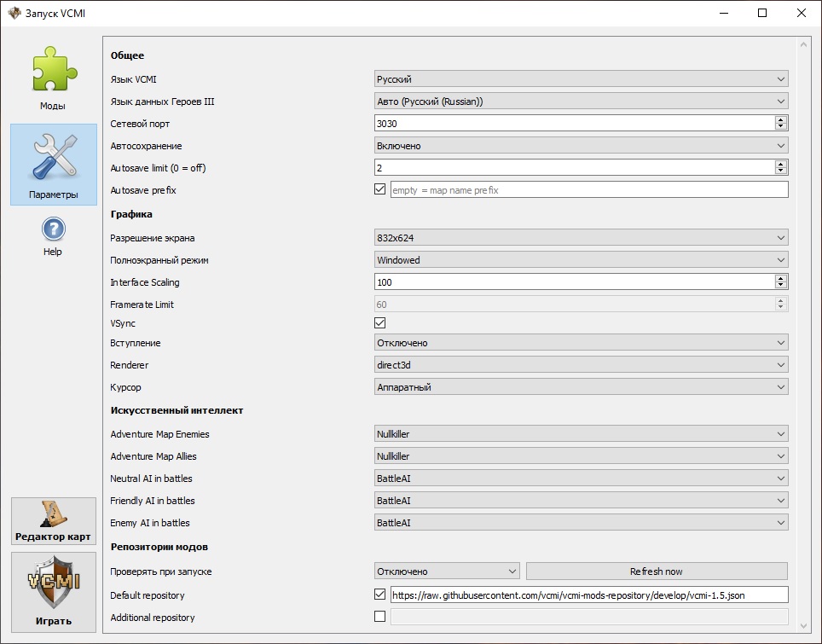Click the VCMI app icon in the title bar
822x644 pixels.
click(x=14, y=13)
